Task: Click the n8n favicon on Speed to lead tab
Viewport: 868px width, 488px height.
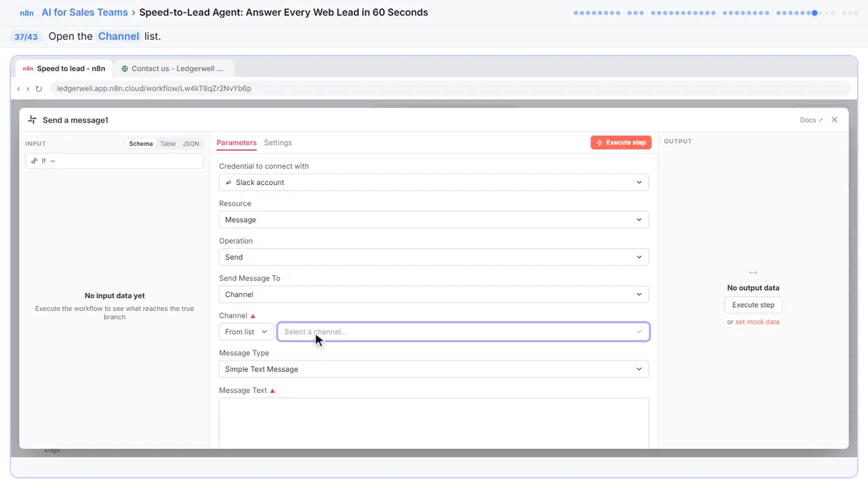Action: (28, 68)
